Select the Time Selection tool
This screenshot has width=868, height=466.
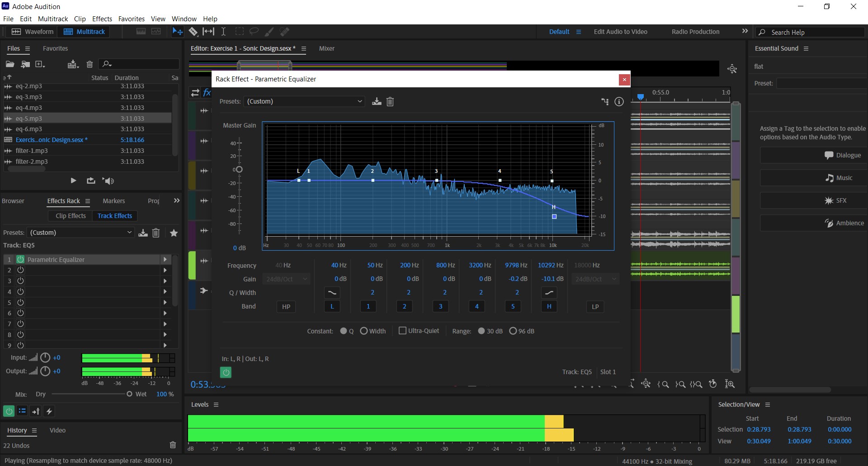223,32
